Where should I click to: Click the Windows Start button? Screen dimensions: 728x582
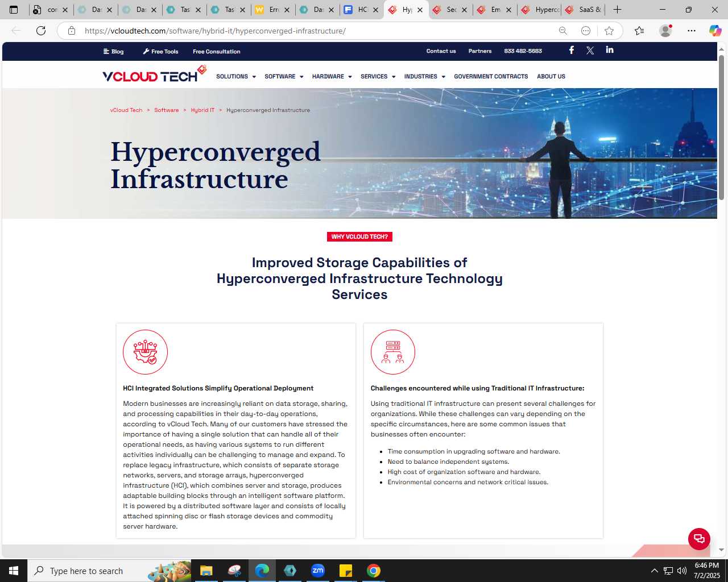click(14, 571)
